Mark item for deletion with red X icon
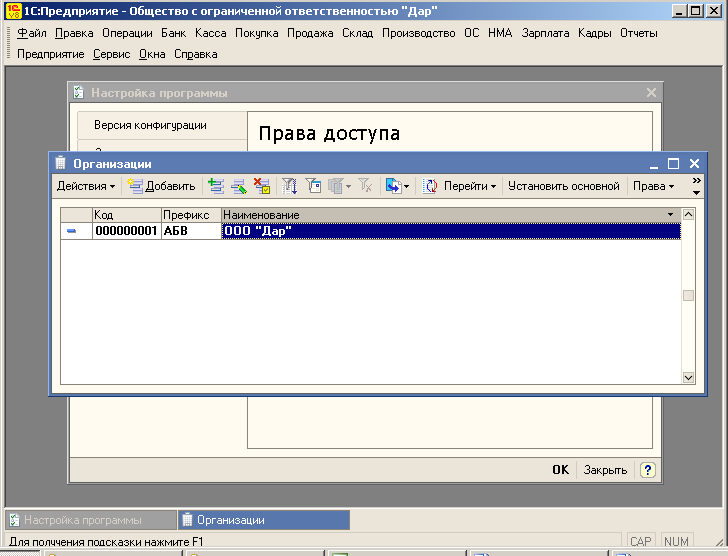This screenshot has height=556, width=728. [x=262, y=186]
